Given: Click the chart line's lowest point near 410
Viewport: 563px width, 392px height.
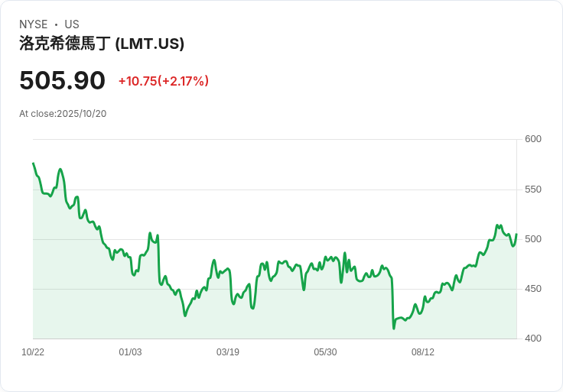Looking at the screenshot, I should [x=394, y=328].
